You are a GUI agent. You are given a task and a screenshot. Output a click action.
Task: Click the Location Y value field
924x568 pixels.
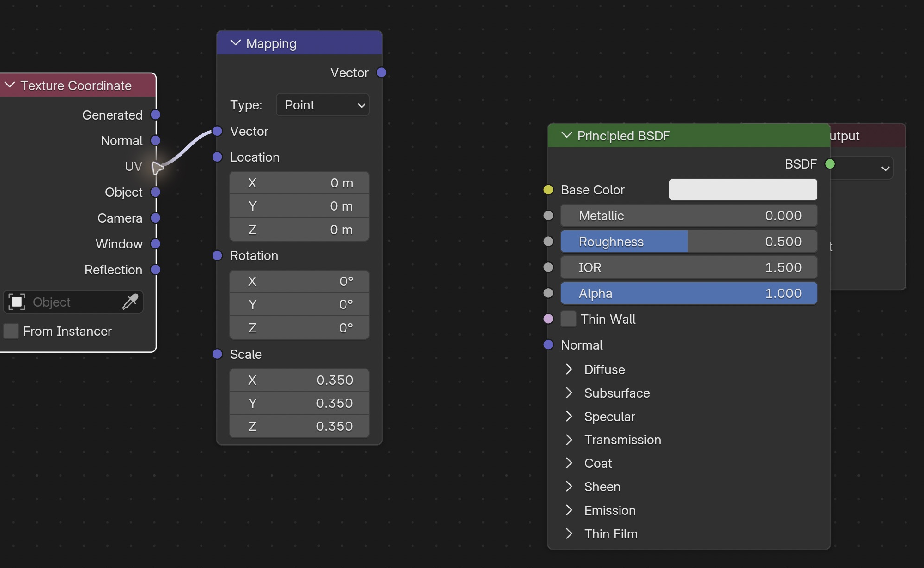[299, 206]
